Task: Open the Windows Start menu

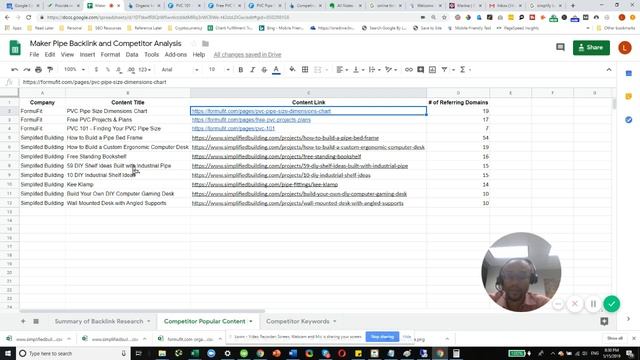Action: click(x=8, y=353)
